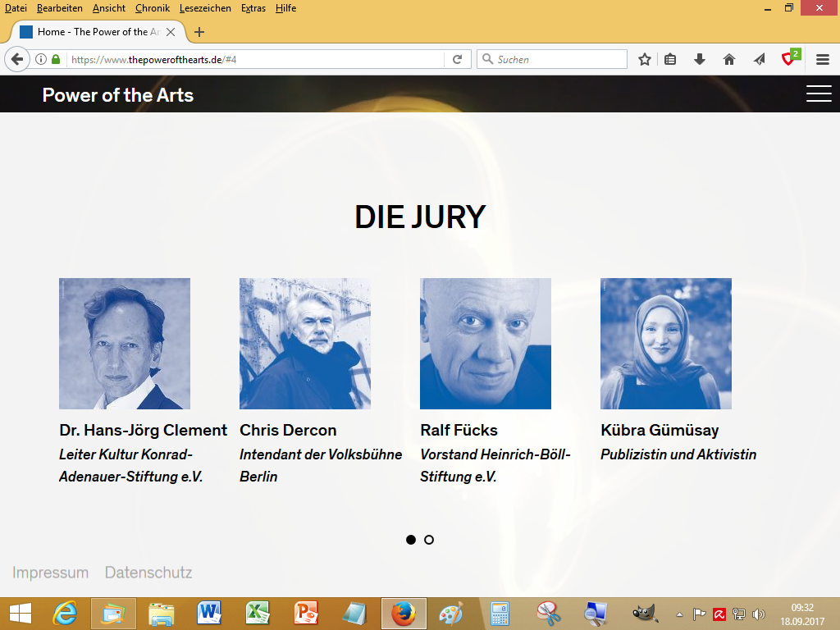This screenshot has height=630, width=840.
Task: Click the Power of the Arts logo
Action: coord(118,95)
